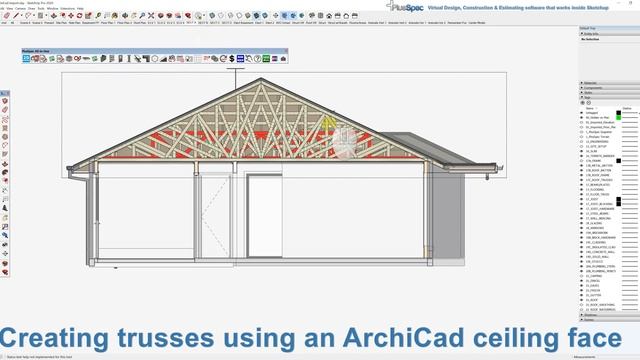Pick the Push/Pull tool
This screenshot has width=640, height=360.
click(53, 16)
